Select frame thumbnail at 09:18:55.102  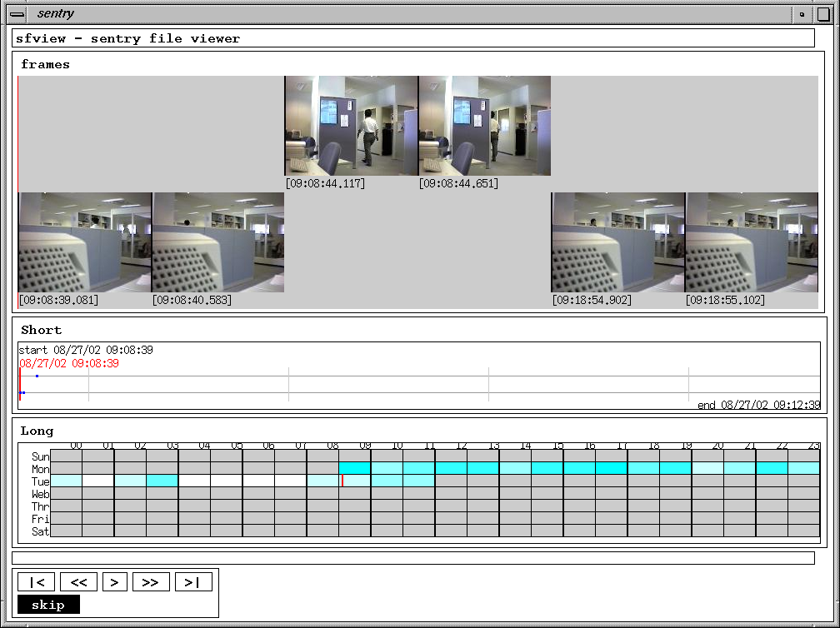point(752,242)
